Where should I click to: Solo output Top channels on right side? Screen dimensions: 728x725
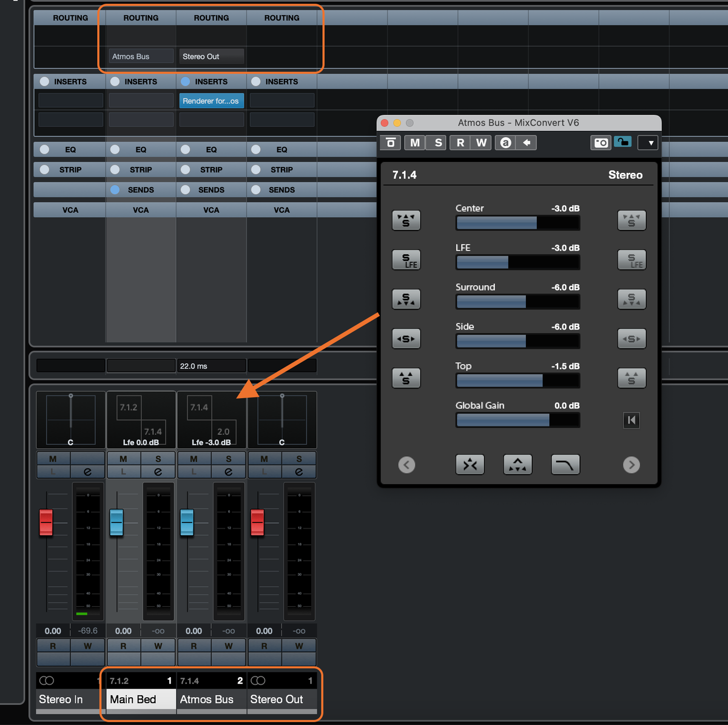[x=632, y=378]
